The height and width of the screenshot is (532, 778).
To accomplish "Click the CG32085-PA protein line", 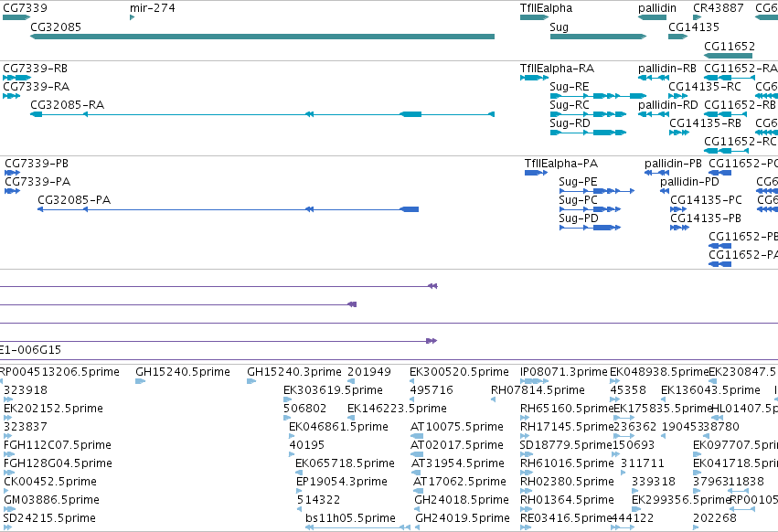I will [x=229, y=209].
